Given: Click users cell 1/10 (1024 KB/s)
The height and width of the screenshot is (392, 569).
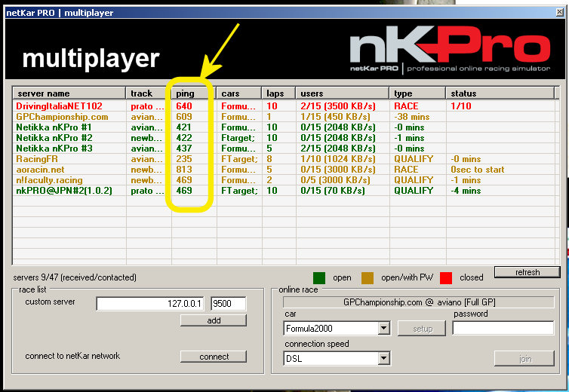Looking at the screenshot, I should click(x=338, y=159).
